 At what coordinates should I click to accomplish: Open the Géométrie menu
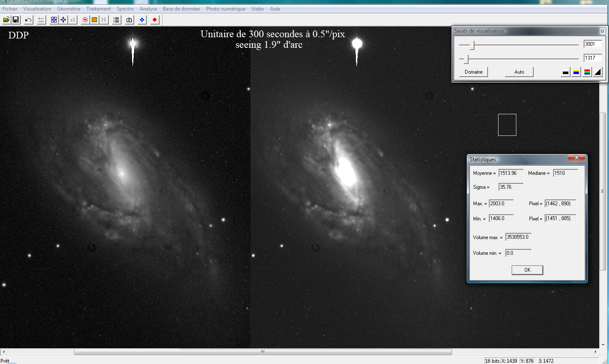(69, 9)
